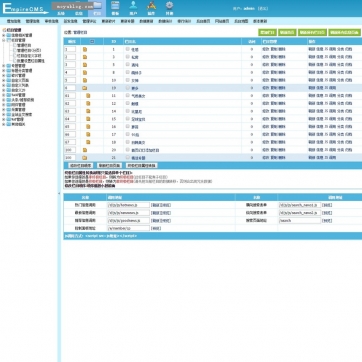Click file icon in ID 20 row

tap(85, 150)
